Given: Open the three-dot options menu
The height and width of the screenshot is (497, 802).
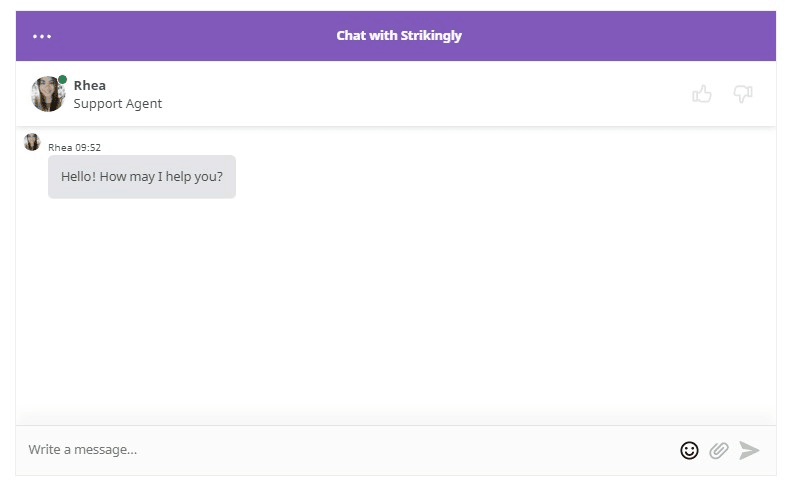Looking at the screenshot, I should [42, 37].
